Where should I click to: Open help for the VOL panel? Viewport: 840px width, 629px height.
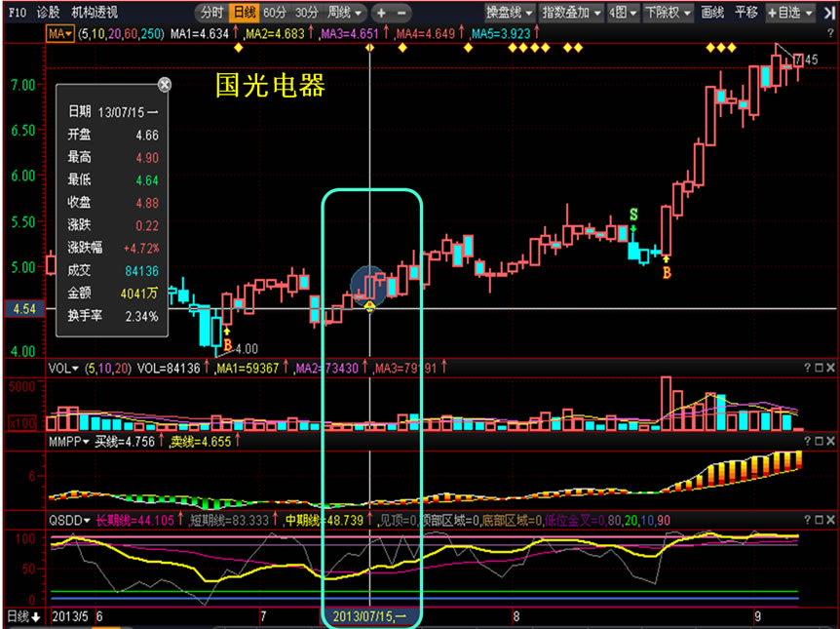coord(807,368)
